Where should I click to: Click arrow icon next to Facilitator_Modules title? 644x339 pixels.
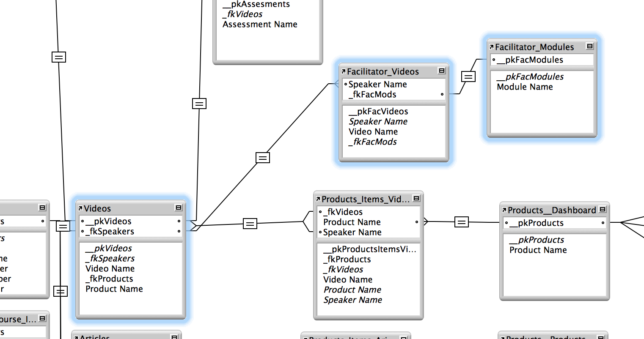click(492, 47)
